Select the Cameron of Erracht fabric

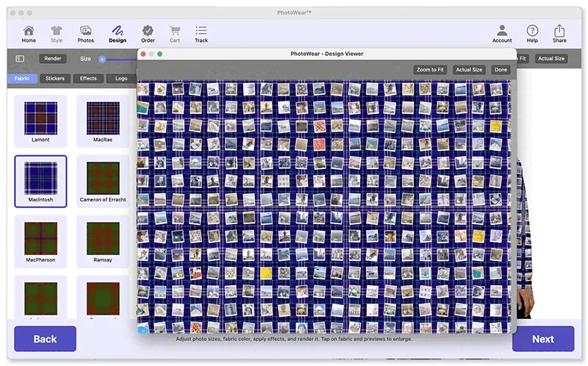[x=103, y=182]
